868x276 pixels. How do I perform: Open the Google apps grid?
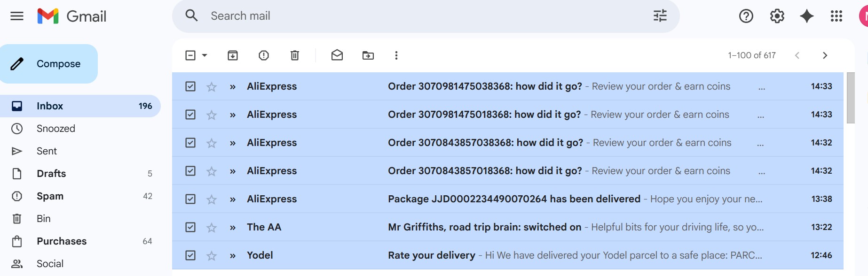coord(836,16)
